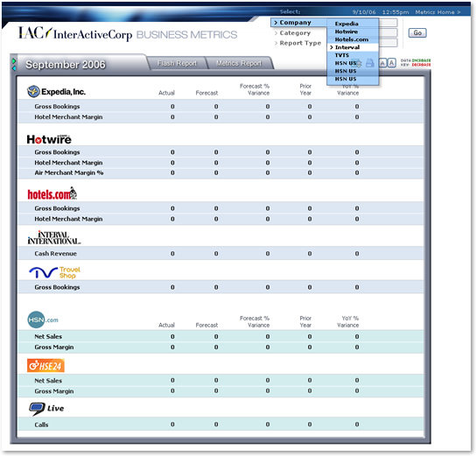Select the larger font size A icon
476x456 pixels.
pos(392,63)
